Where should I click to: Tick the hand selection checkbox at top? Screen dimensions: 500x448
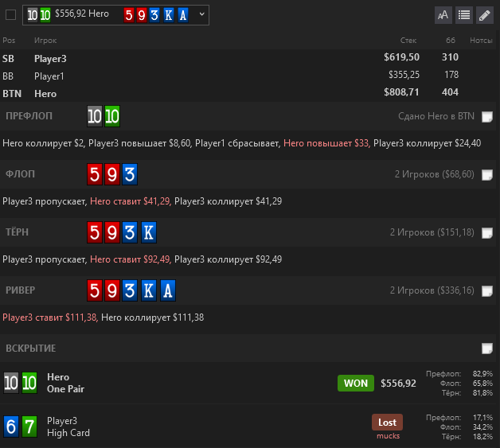(x=10, y=15)
